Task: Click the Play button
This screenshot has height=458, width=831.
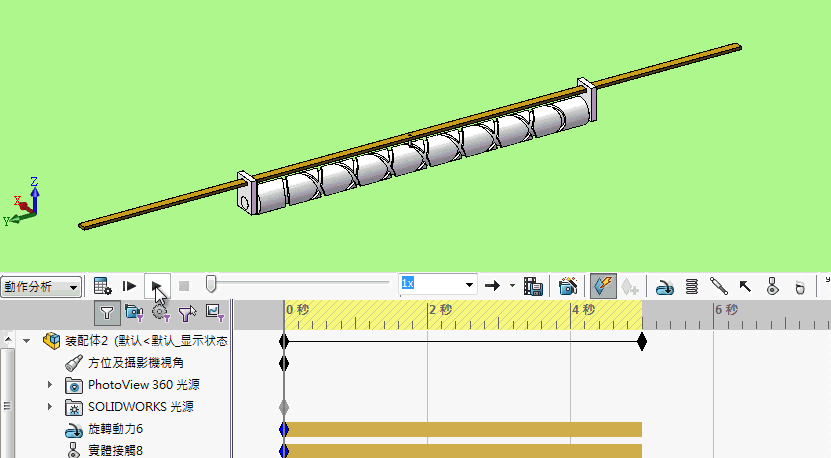Action: pyautogui.click(x=157, y=286)
